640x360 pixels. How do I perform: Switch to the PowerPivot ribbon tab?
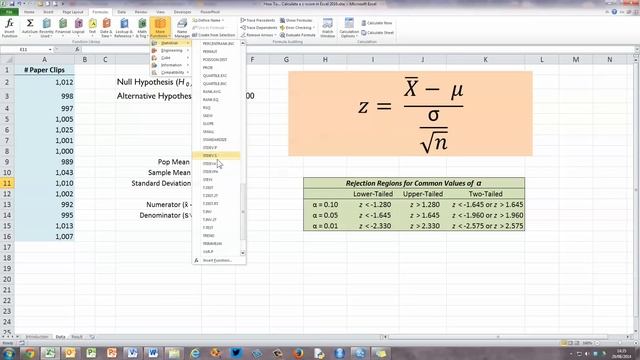210,12
